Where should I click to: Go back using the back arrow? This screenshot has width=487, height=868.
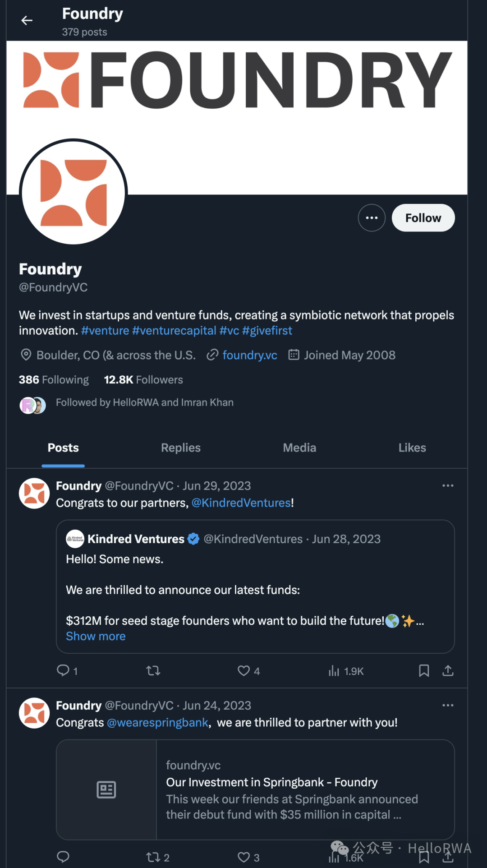27,20
